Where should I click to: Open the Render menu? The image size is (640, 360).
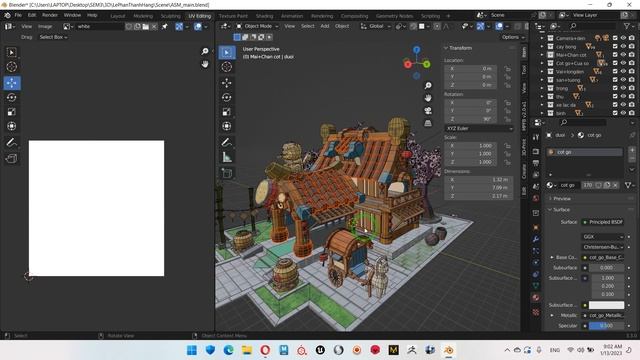click(50, 16)
